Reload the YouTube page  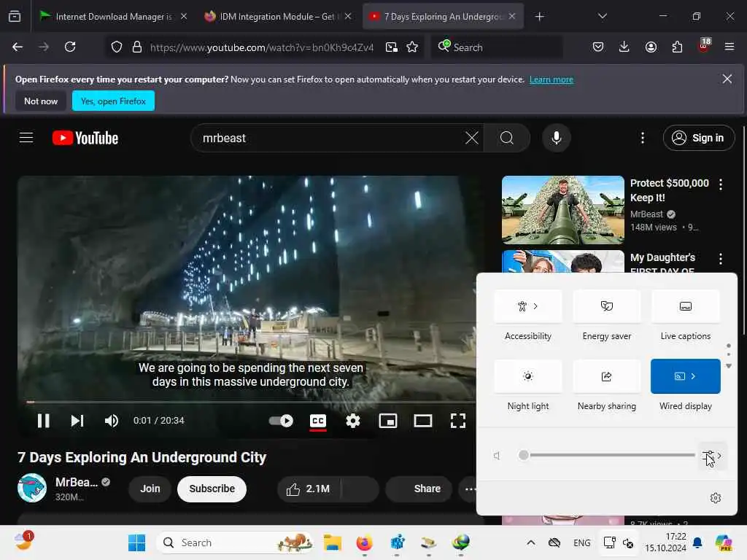(70, 47)
